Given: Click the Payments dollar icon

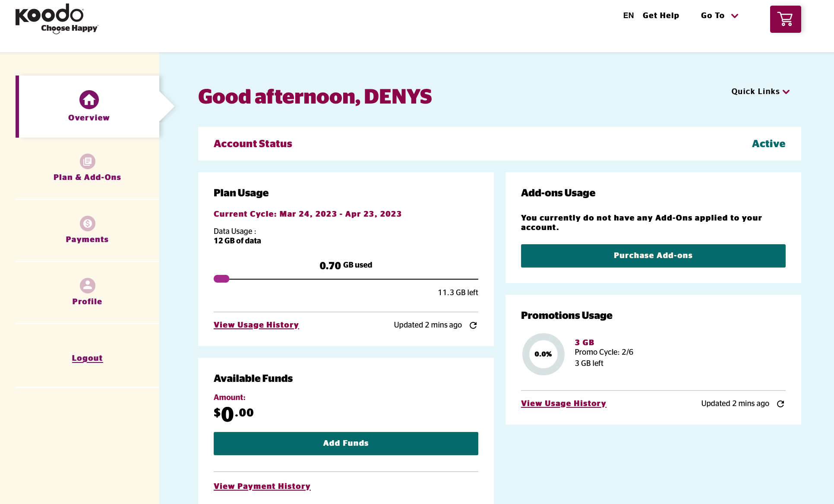Looking at the screenshot, I should click(x=88, y=223).
